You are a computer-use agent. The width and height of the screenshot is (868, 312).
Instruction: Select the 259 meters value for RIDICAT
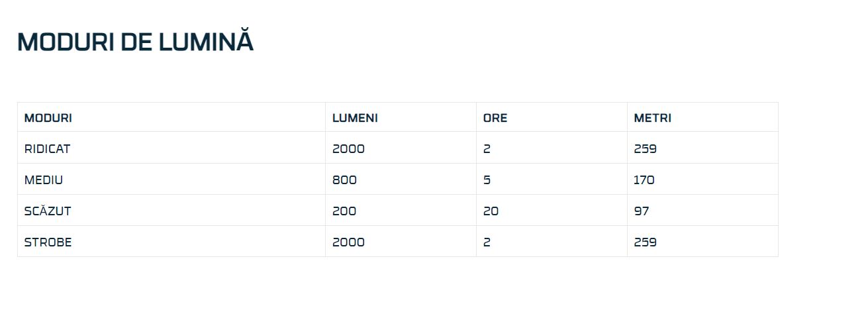645,149
